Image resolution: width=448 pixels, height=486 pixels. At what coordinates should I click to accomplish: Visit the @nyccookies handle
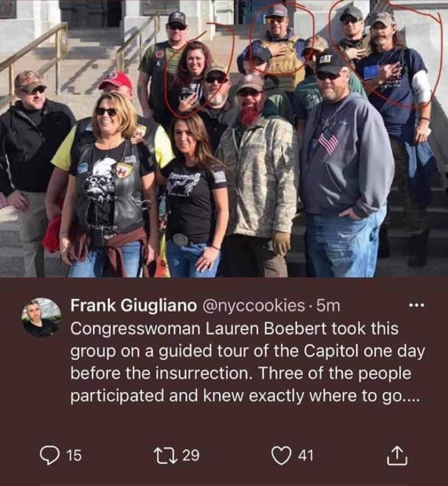pyautogui.click(x=254, y=306)
